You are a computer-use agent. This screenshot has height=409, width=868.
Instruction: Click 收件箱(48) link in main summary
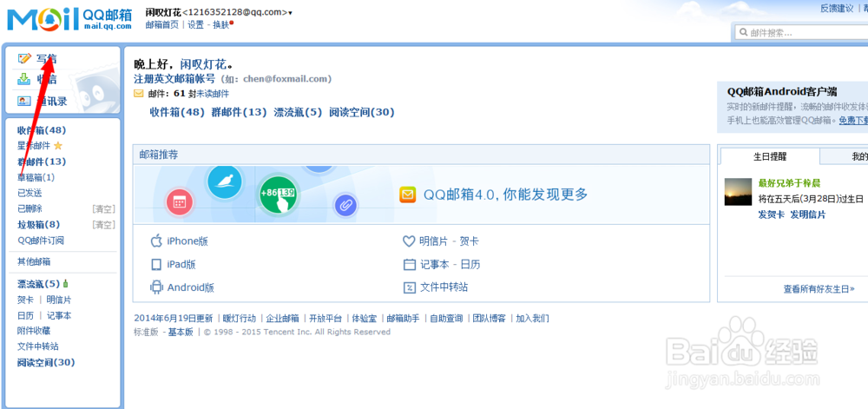tap(178, 112)
